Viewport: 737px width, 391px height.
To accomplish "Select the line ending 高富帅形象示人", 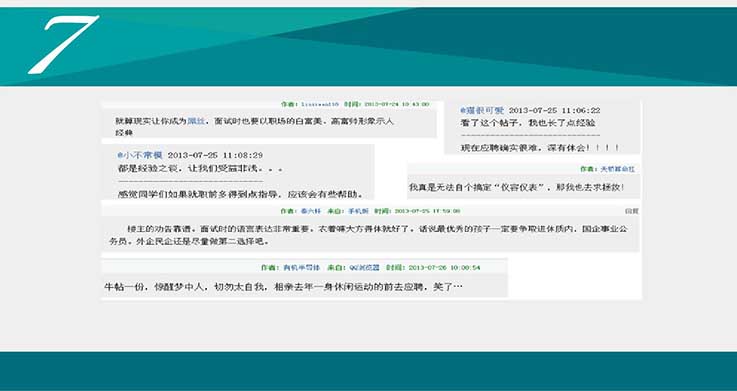I will click(254, 121).
